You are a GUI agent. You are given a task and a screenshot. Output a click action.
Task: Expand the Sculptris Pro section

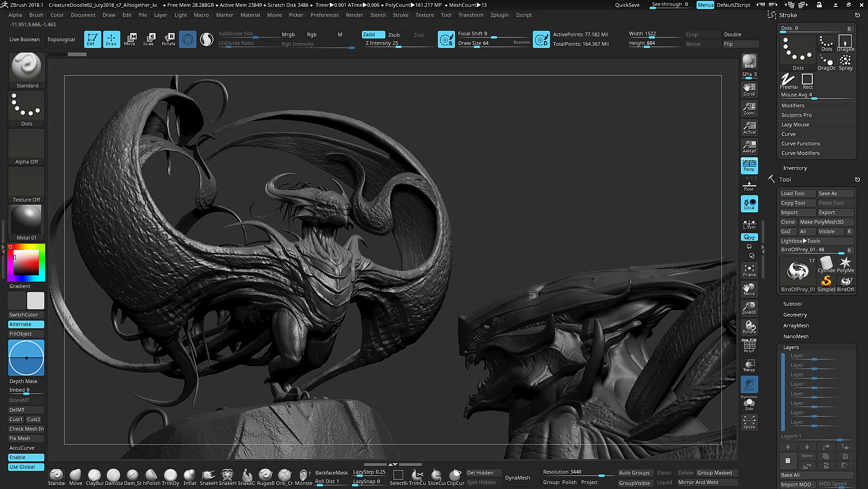pos(796,115)
